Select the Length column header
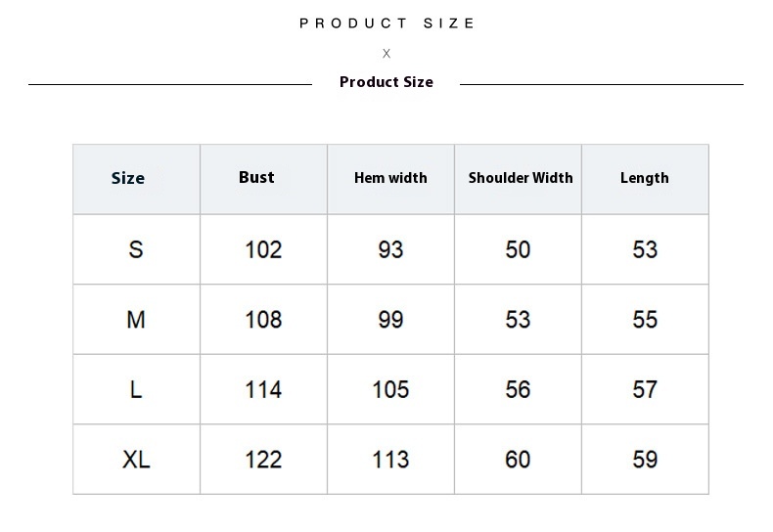Viewport: 773px width, 532px height. 645,178
